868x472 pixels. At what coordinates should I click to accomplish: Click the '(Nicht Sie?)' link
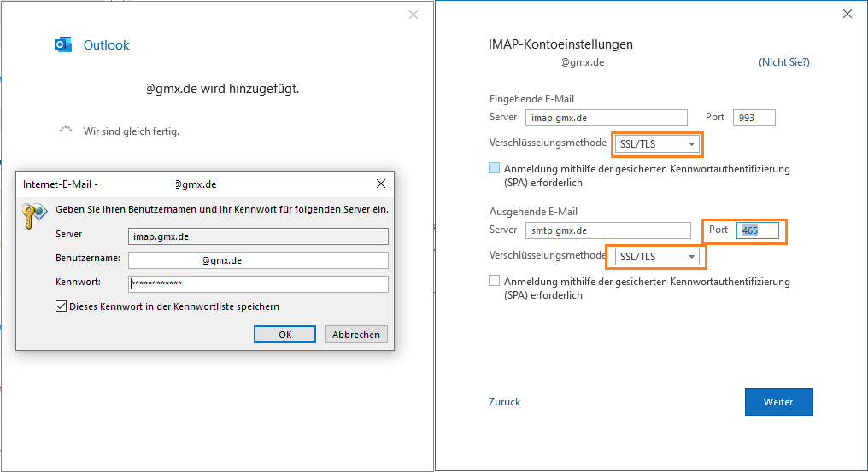784,62
